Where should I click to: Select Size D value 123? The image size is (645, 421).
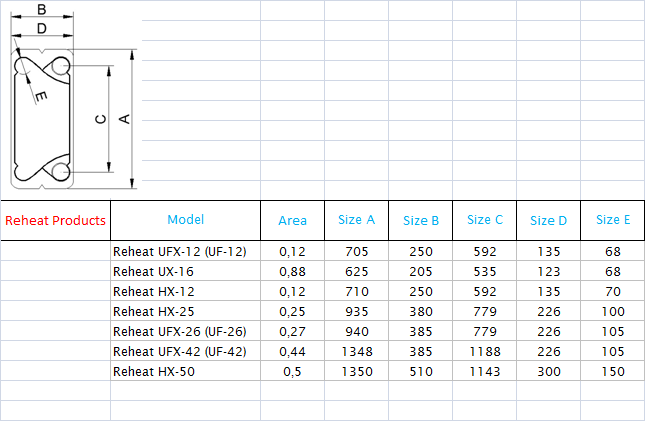tap(549, 271)
